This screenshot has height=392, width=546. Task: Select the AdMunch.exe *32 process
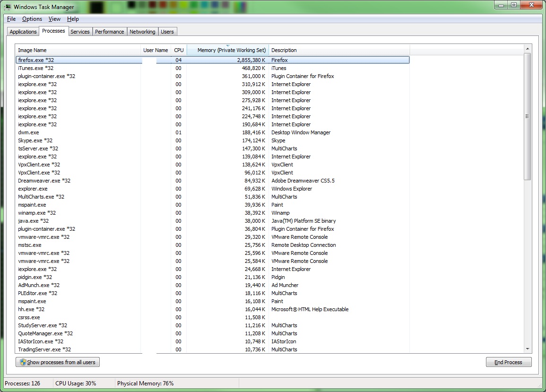(x=212, y=285)
